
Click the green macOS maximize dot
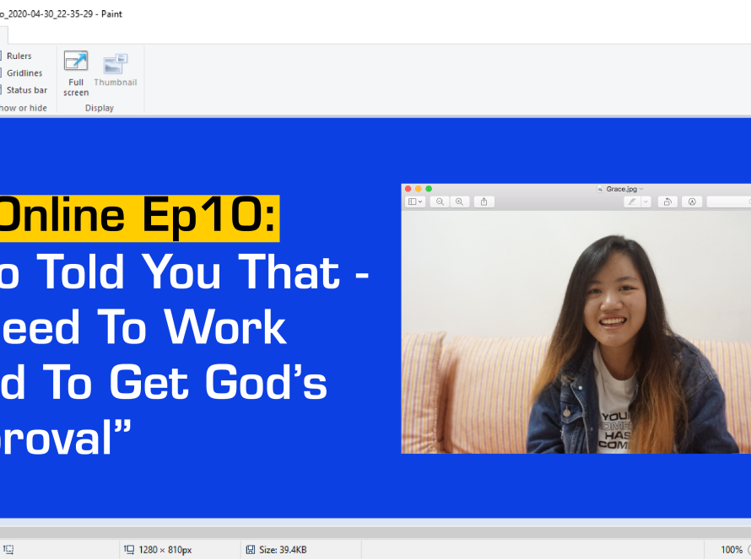coord(429,189)
